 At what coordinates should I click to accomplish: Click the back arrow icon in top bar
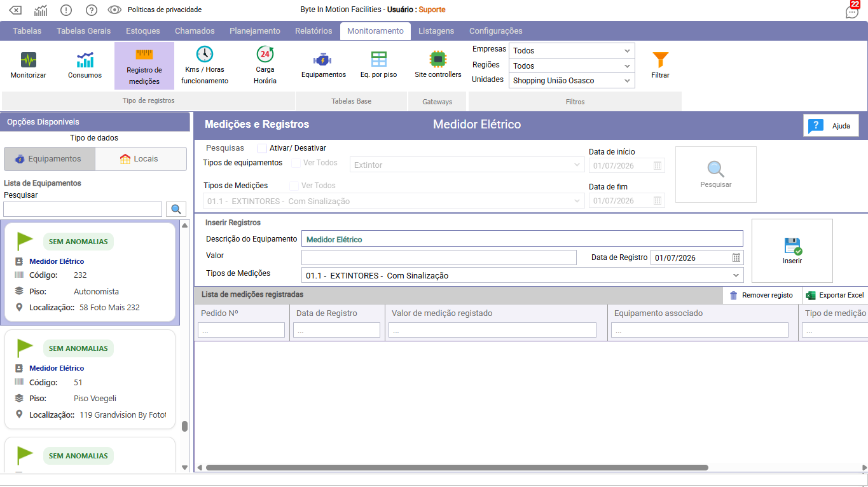(15, 10)
